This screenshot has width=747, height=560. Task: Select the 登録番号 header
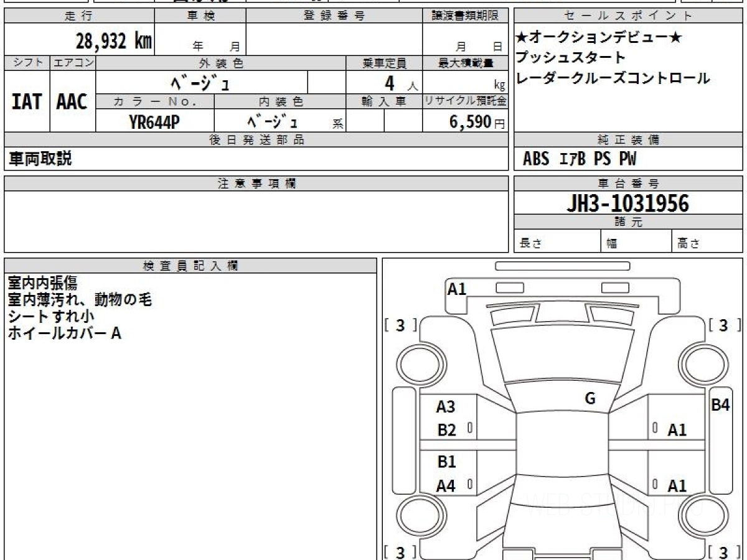point(334,16)
